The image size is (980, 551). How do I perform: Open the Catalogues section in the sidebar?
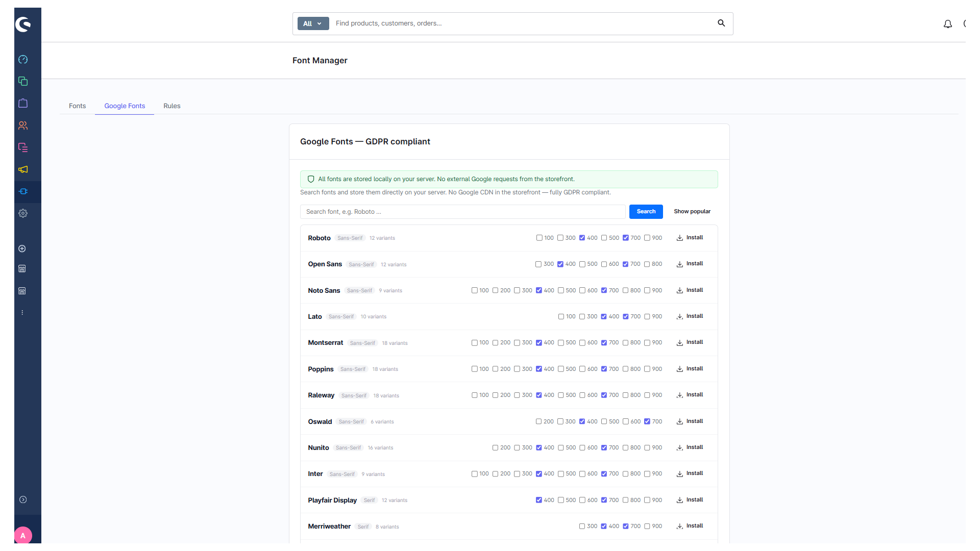tap(23, 82)
